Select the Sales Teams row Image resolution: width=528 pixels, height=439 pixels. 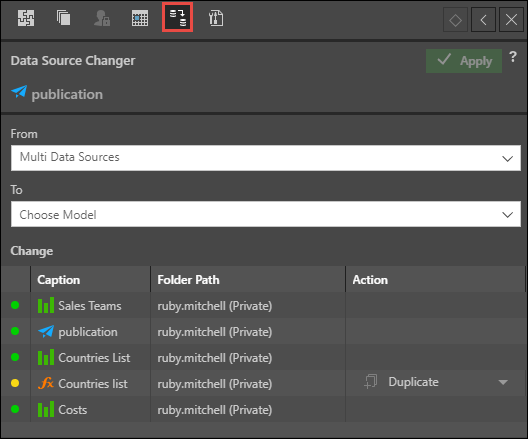[263, 305]
